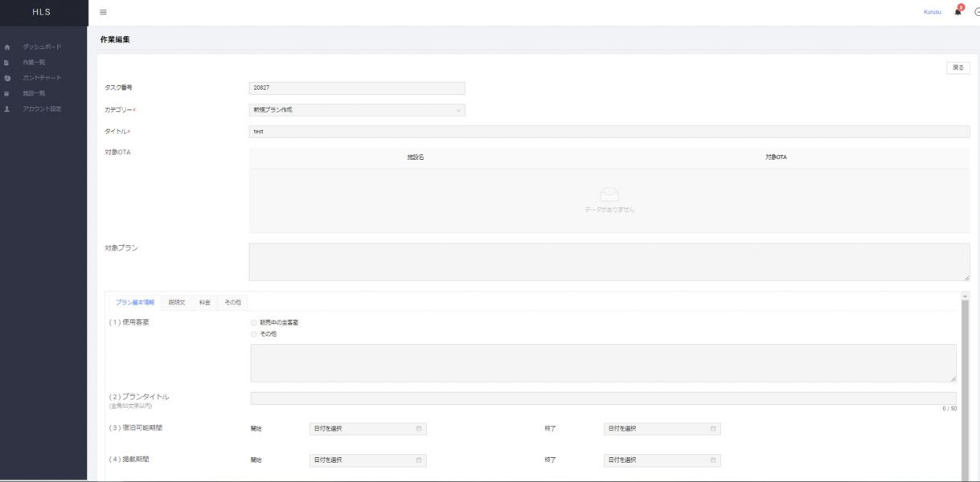The height and width of the screenshot is (482, 980).
Task: Open the 掲載期間 end date picker
Action: tap(662, 460)
